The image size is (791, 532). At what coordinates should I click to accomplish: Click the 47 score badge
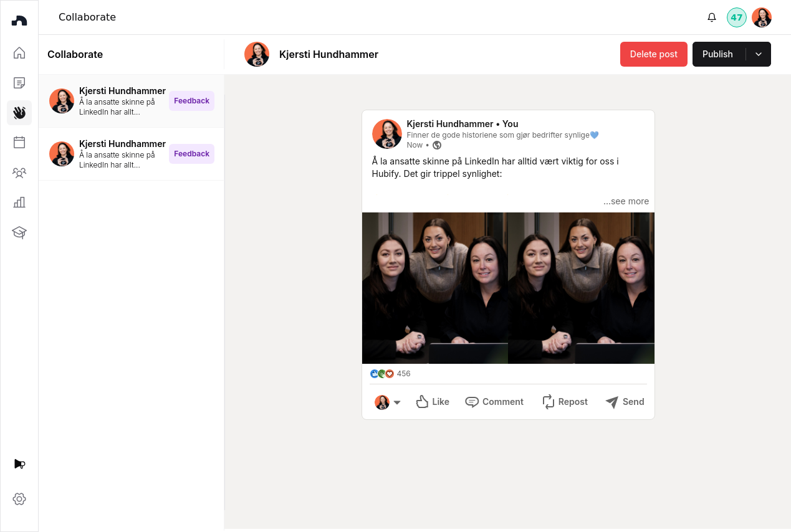tap(737, 17)
